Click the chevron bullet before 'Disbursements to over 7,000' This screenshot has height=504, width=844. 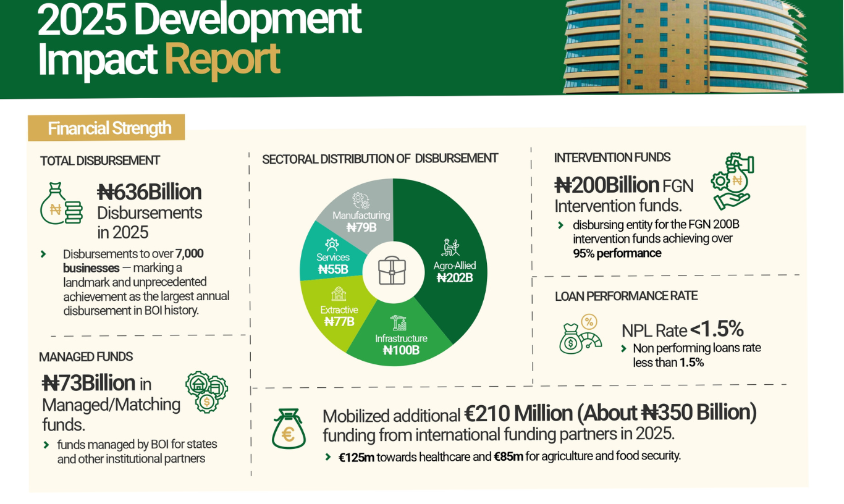(x=44, y=254)
